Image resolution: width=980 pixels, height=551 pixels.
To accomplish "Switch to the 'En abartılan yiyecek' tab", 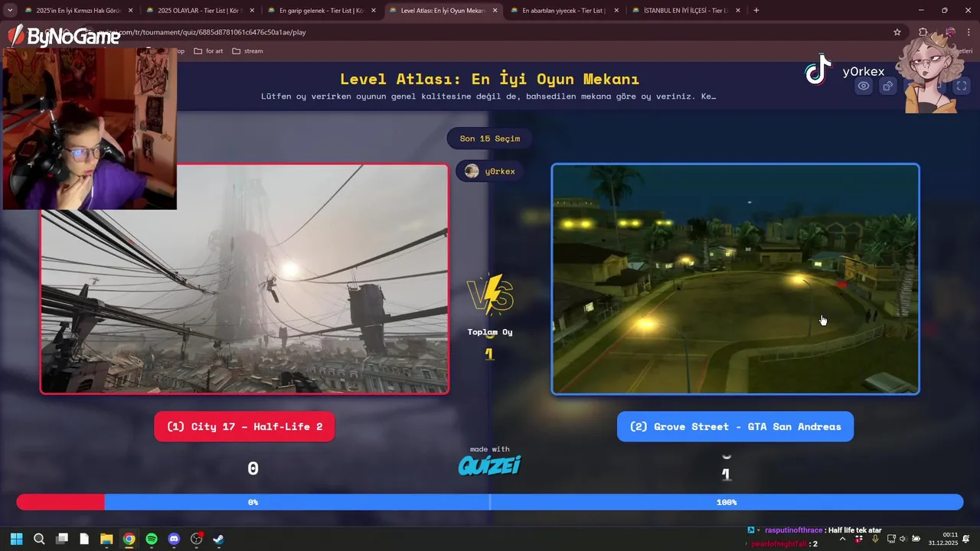I will pos(564,11).
